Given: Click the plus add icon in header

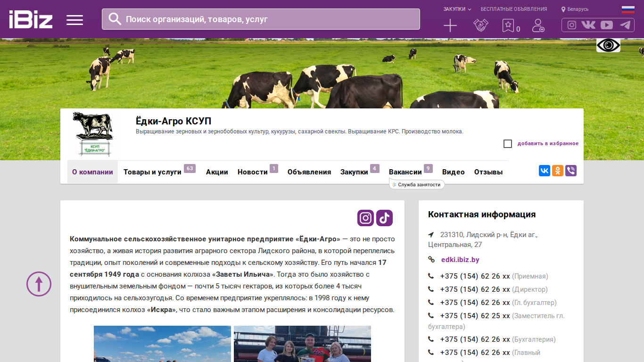Looking at the screenshot, I should (x=450, y=25).
